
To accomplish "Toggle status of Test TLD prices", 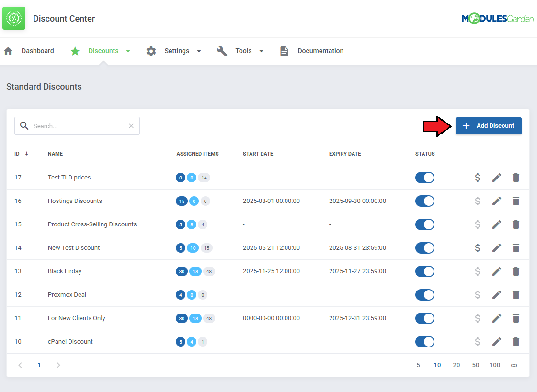I will pos(425,178).
